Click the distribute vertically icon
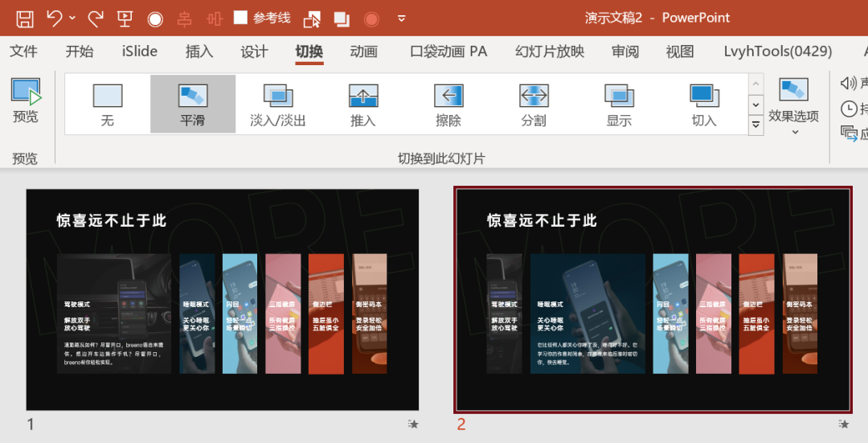The width and height of the screenshot is (868, 443). coord(215,19)
